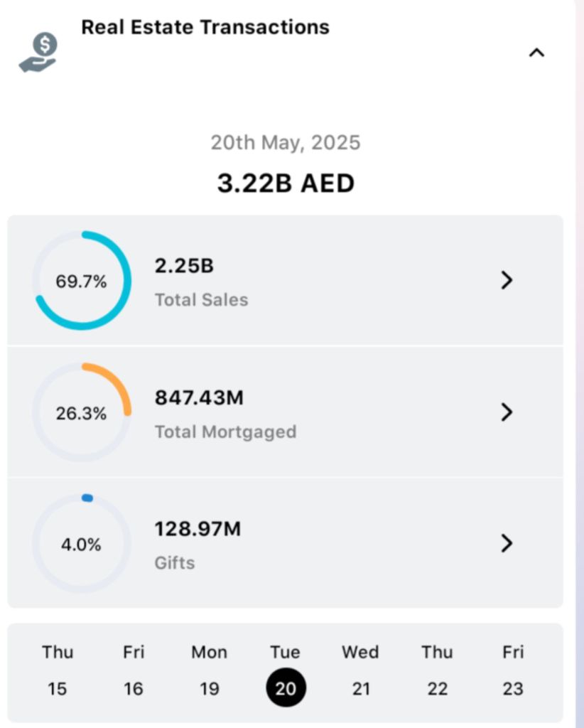Image resolution: width=584 pixels, height=728 pixels.
Task: Open Total Mortgaged details chevron
Action: click(x=507, y=412)
